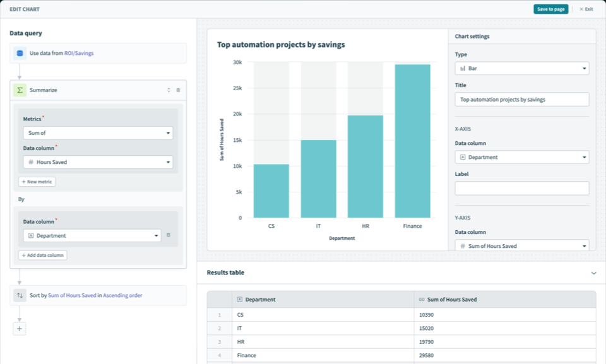Screen dimensions: 606x364
Task: Click the X-Axis Label input field
Action: 521,187
